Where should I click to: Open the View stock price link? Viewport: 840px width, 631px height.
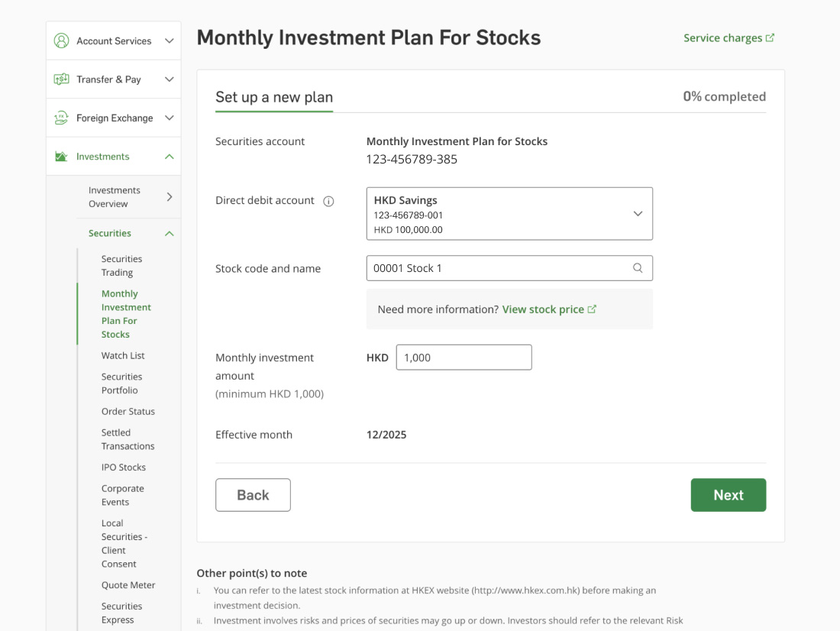click(543, 309)
